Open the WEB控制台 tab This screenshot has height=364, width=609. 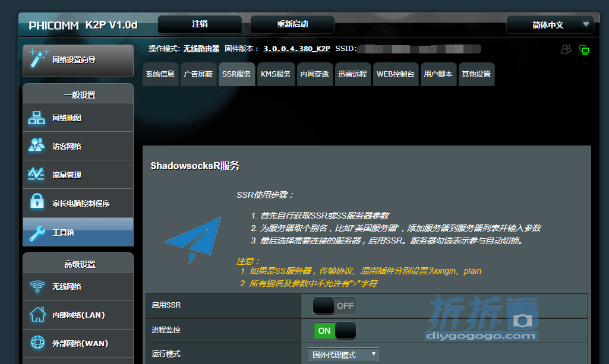[395, 74]
